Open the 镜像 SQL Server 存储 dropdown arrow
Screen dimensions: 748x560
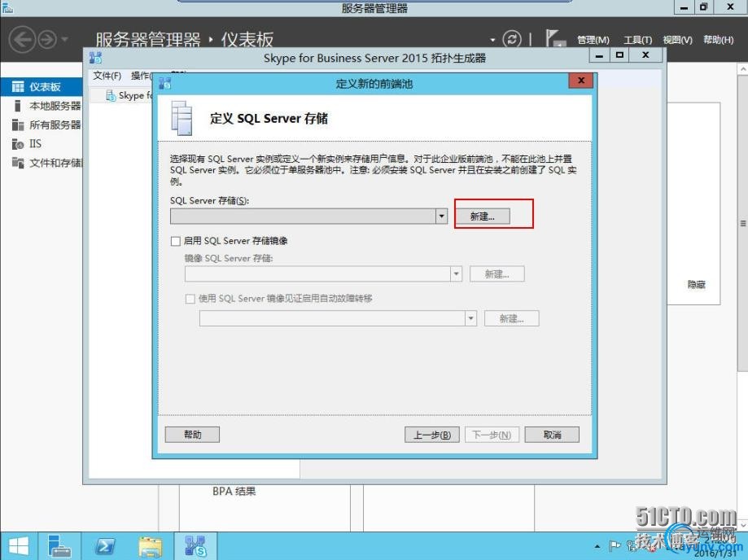[457, 273]
